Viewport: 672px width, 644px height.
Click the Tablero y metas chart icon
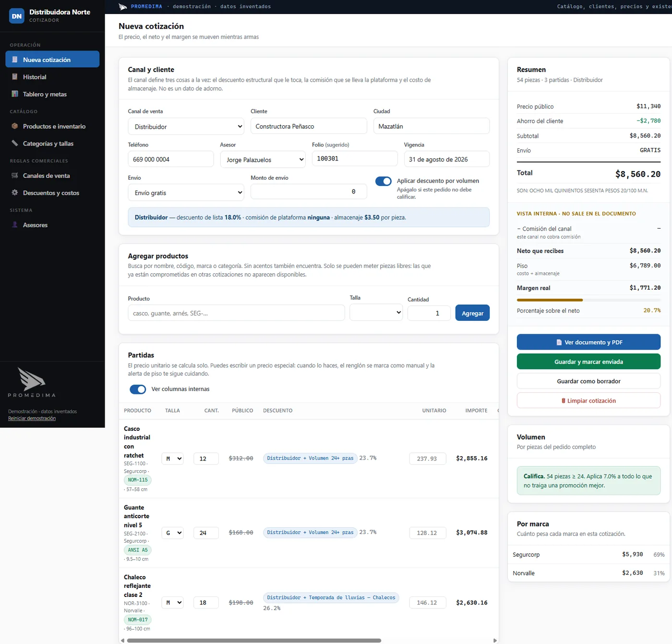tap(15, 94)
